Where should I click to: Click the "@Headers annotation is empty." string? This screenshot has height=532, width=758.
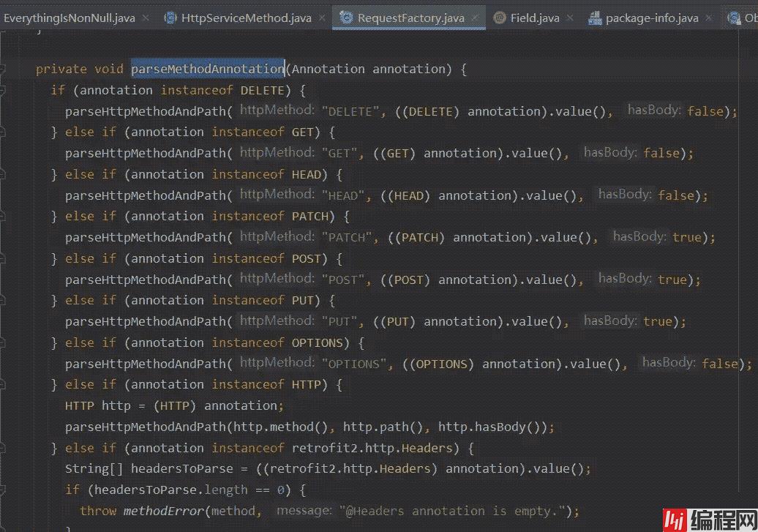pos(458,511)
